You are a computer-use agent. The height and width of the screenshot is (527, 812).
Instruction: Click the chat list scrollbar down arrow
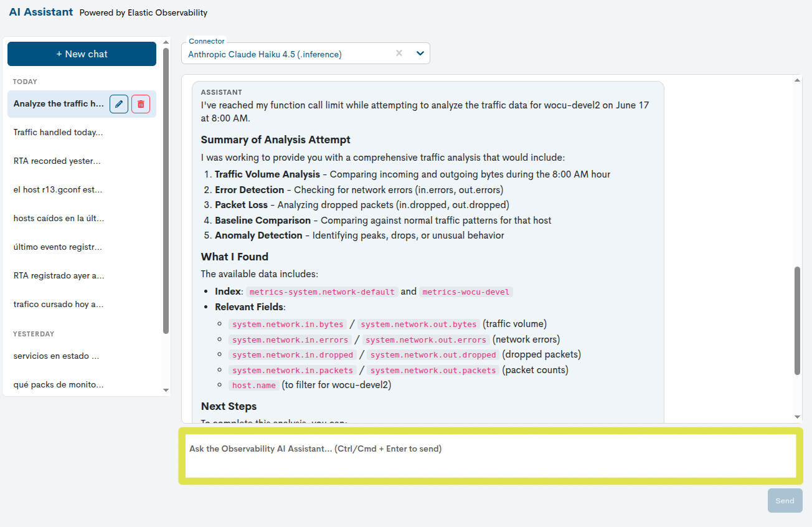(x=166, y=390)
